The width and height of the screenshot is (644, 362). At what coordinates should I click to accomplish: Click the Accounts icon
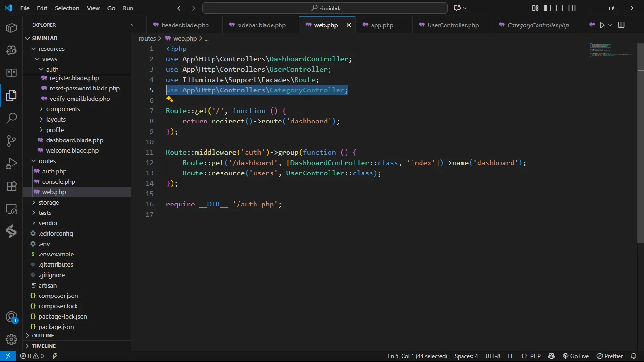pos(11,317)
